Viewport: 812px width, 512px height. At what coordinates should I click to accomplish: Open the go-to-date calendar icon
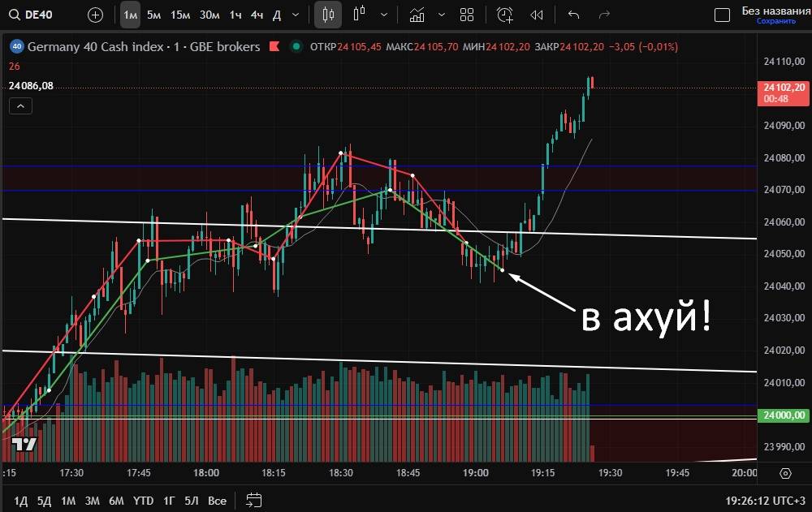point(253,500)
